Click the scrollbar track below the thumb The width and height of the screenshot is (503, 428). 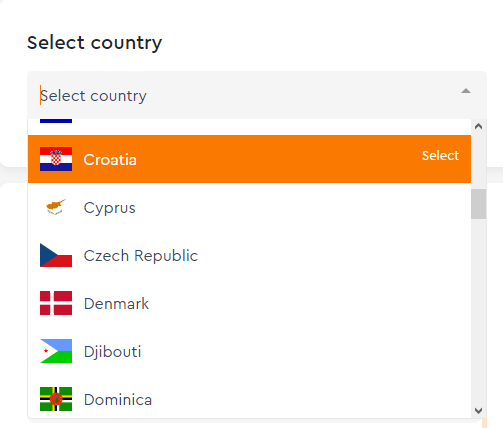478,312
